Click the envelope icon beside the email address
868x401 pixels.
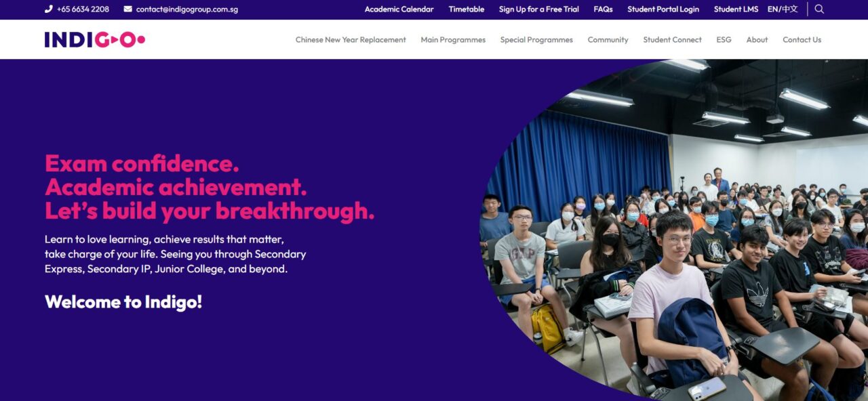pyautogui.click(x=126, y=9)
